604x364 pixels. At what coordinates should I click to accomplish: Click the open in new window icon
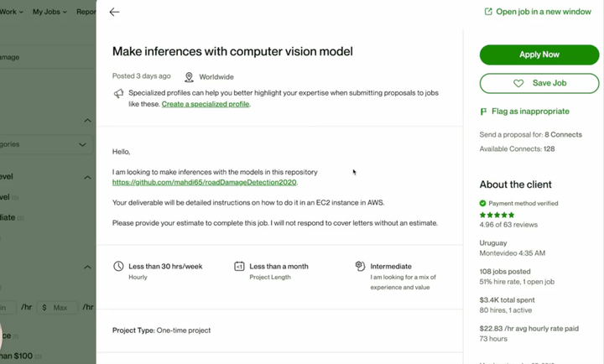click(488, 12)
